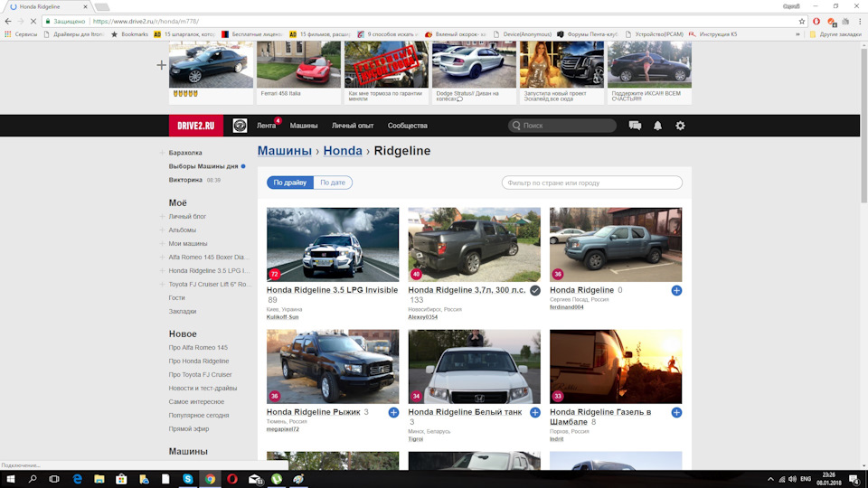Select the По драйву sorting option

pyautogui.click(x=290, y=183)
